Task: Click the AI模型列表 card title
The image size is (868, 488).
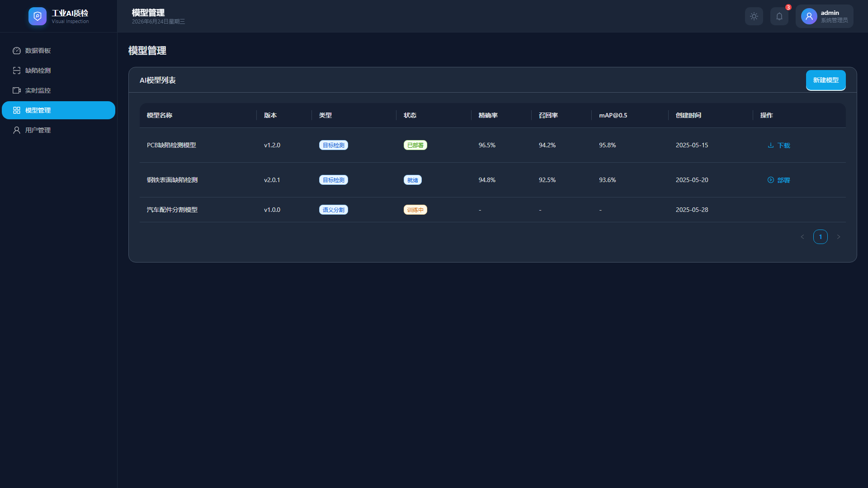Action: click(158, 80)
